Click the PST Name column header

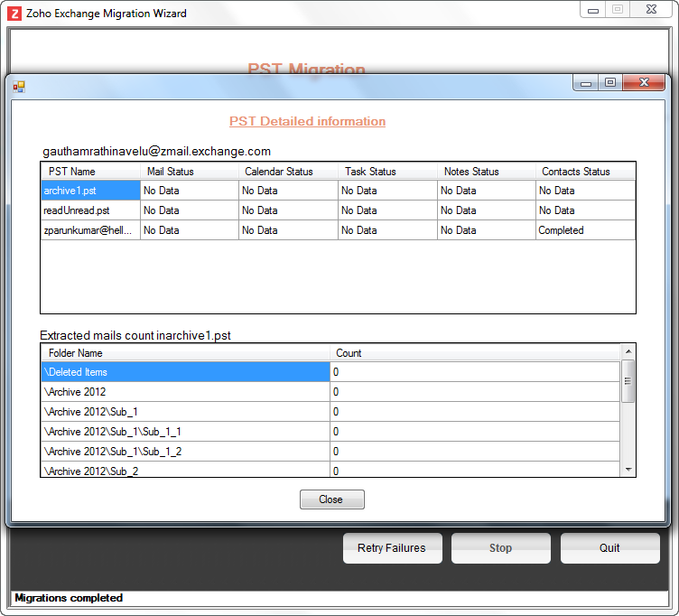[x=90, y=172]
